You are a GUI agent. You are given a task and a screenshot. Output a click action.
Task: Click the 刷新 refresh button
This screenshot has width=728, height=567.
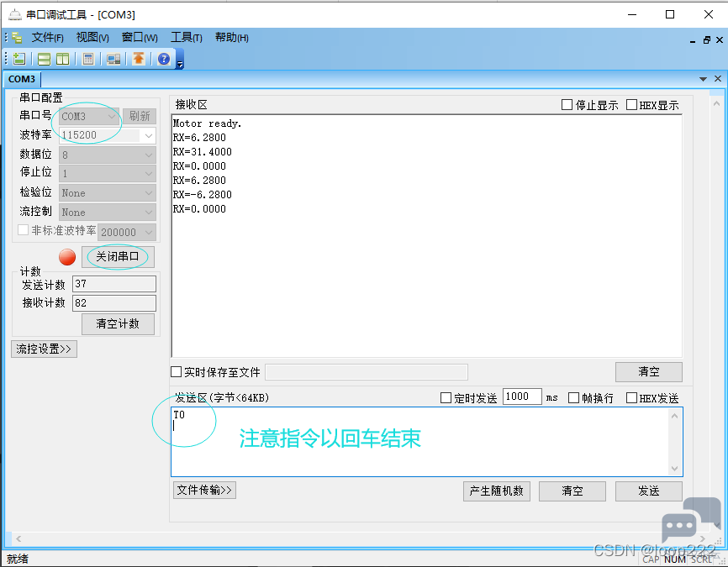(140, 116)
